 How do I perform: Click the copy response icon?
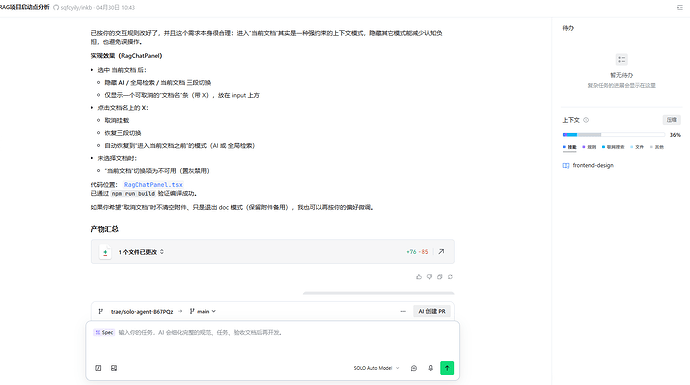point(440,277)
